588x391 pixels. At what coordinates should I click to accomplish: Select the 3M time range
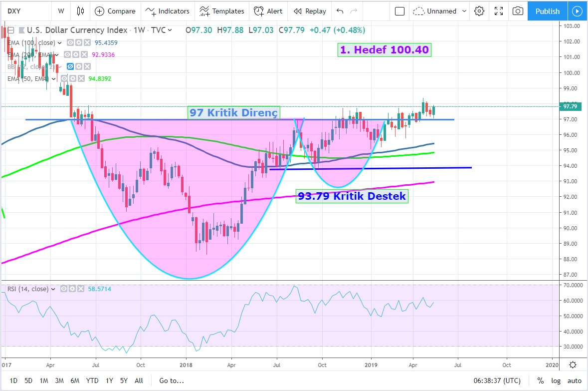click(59, 381)
